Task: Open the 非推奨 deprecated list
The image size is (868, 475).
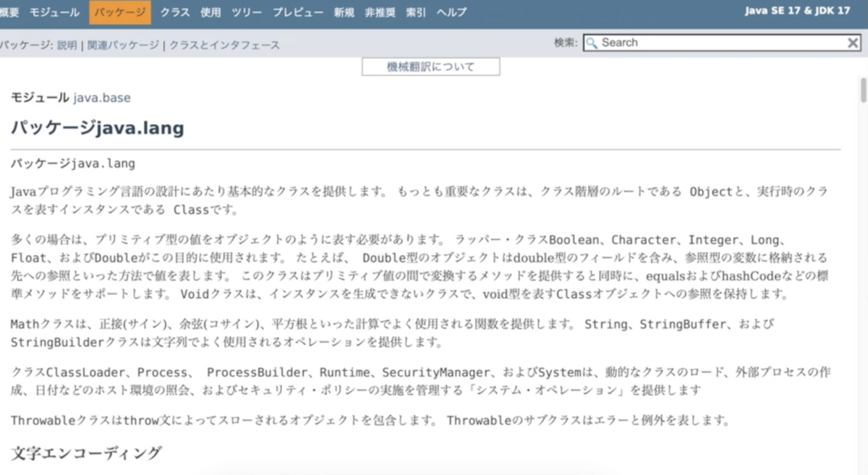Action: pyautogui.click(x=380, y=12)
